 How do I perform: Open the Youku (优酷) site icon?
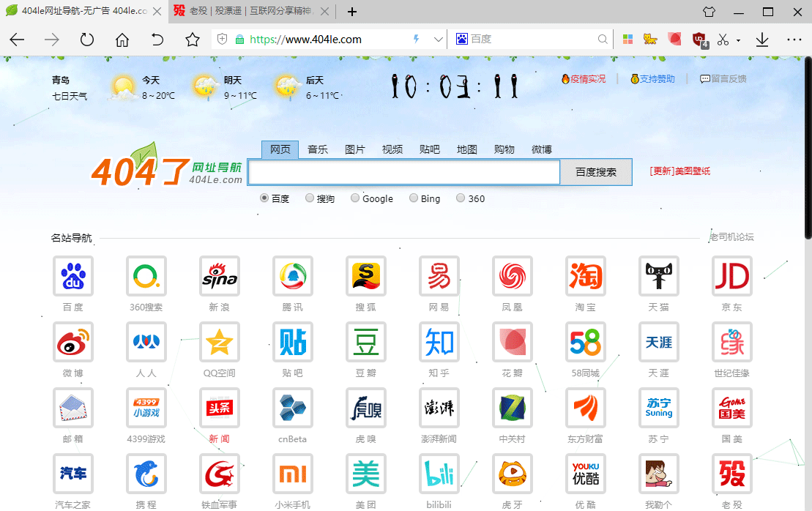coord(586,474)
